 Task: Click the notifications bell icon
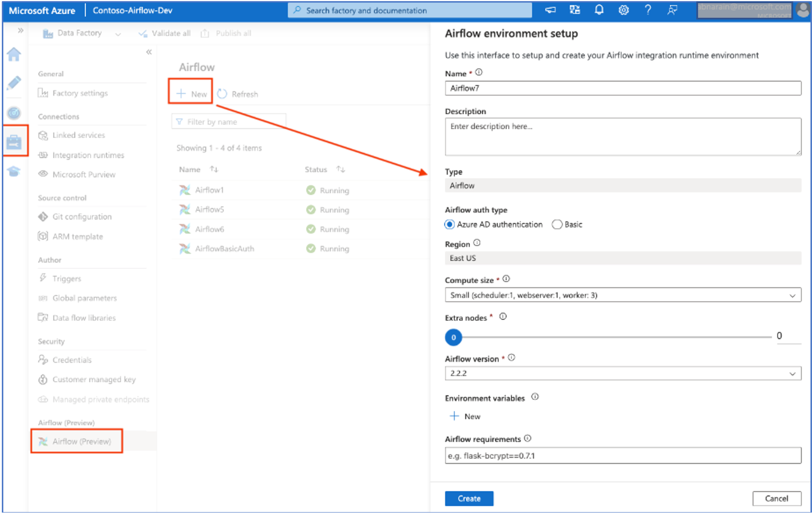(x=599, y=10)
